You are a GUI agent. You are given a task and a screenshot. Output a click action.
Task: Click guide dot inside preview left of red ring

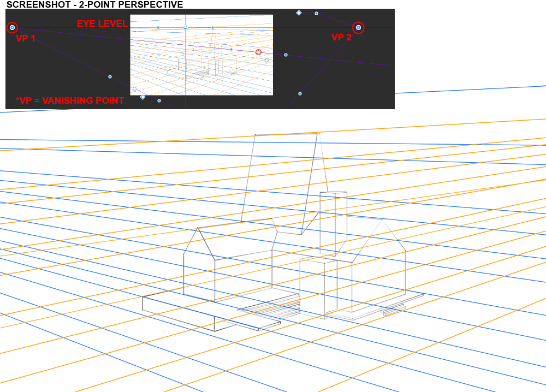click(231, 50)
